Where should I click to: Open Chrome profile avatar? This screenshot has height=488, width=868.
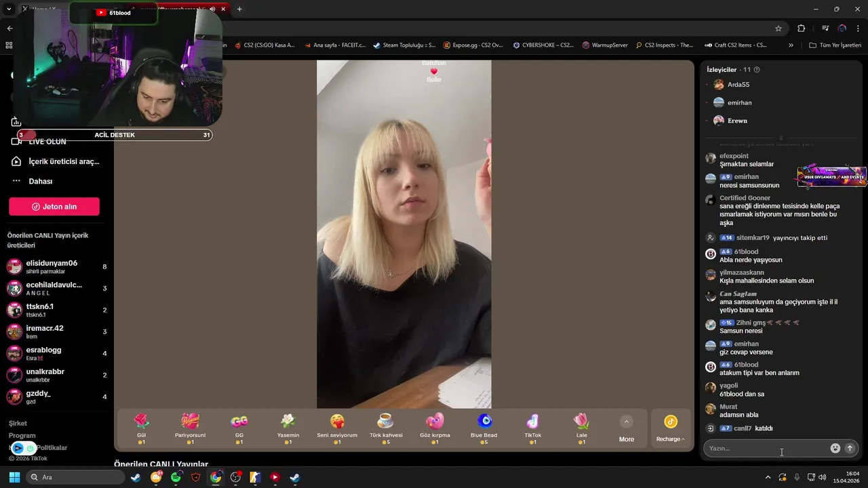[x=842, y=28]
